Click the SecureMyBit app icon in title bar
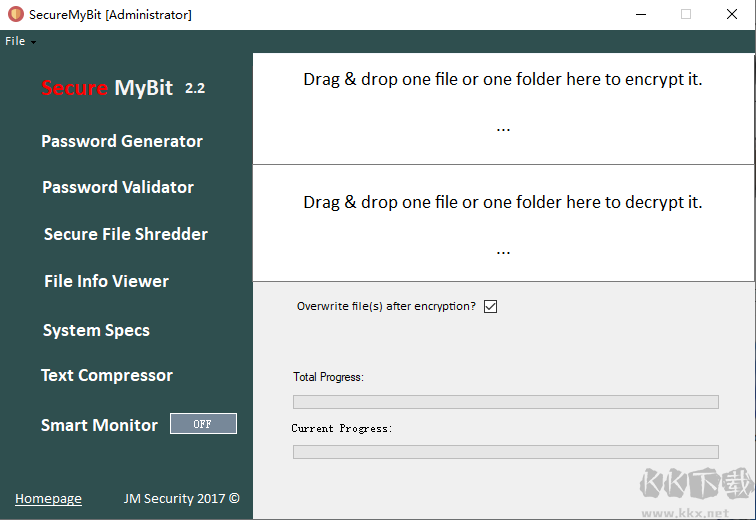The width and height of the screenshot is (756, 520). [15, 14]
